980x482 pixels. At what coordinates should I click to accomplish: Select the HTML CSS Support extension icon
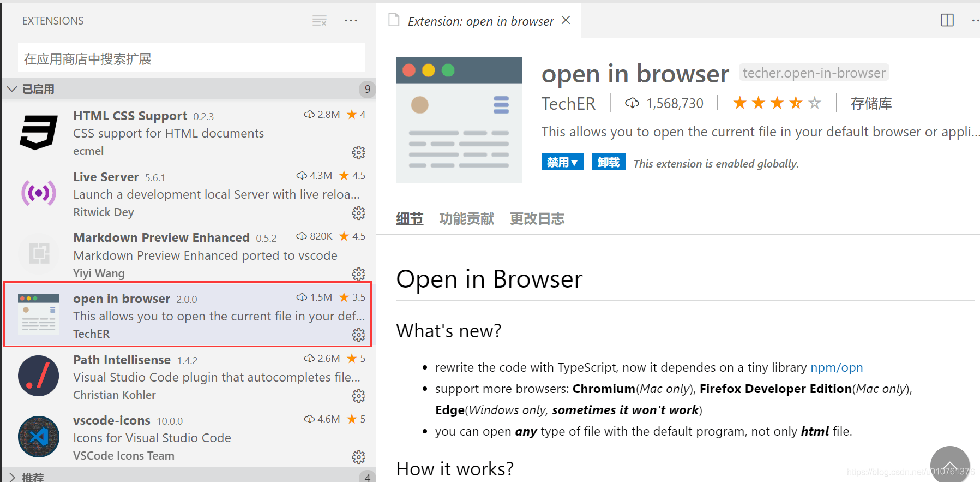(x=38, y=132)
